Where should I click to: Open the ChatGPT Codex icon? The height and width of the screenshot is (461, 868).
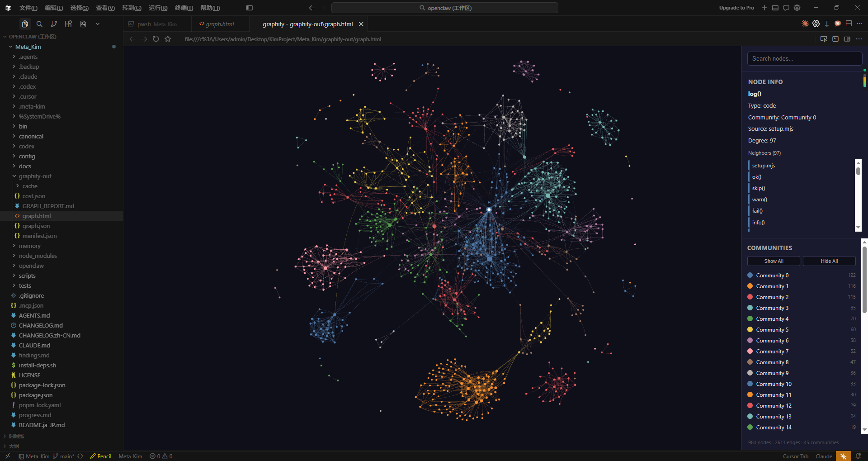point(816,24)
